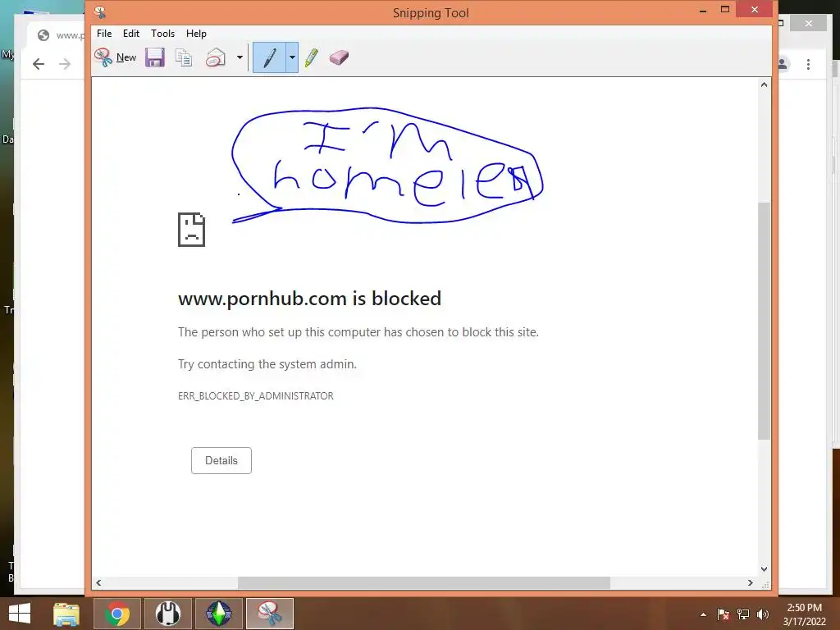Open Google Chrome from taskbar
This screenshot has width=840, height=630.
click(x=117, y=614)
